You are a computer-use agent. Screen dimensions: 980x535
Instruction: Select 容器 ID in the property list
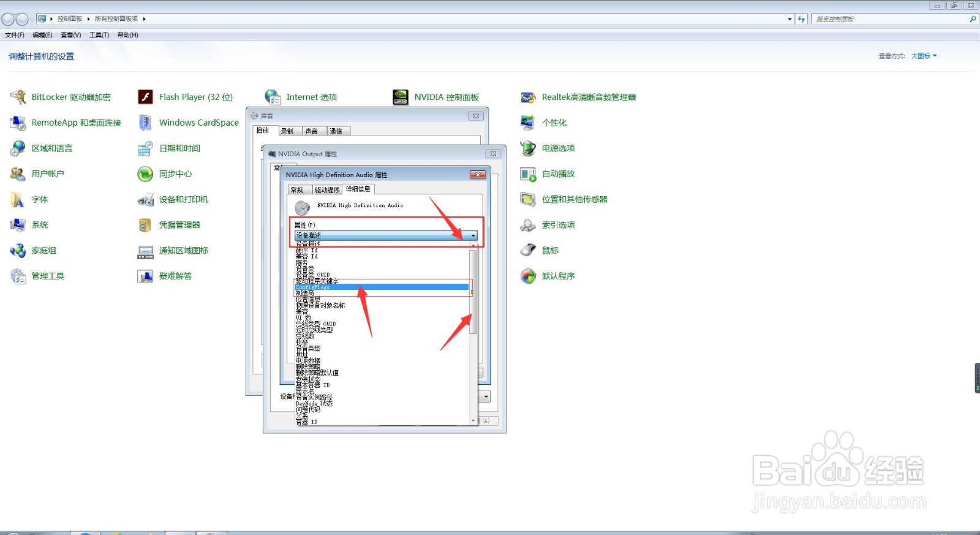pos(382,422)
